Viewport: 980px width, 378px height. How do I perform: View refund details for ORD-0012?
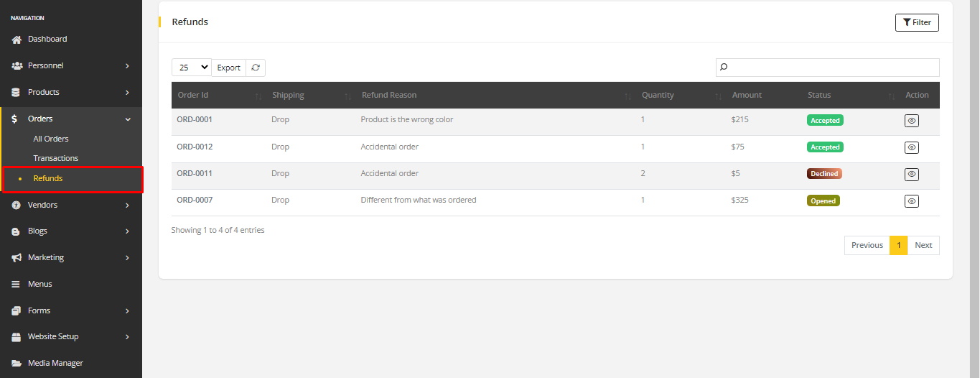point(912,147)
